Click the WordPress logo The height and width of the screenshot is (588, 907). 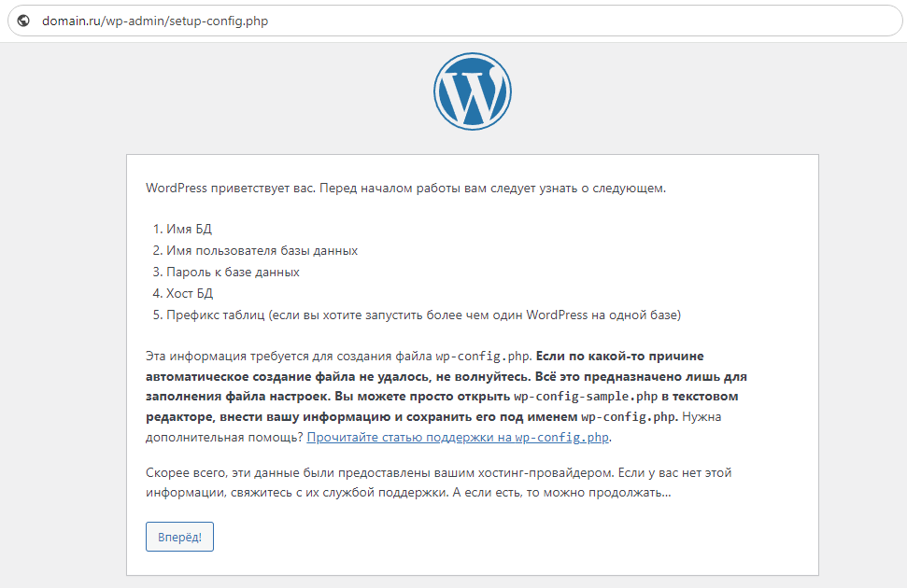tap(472, 91)
